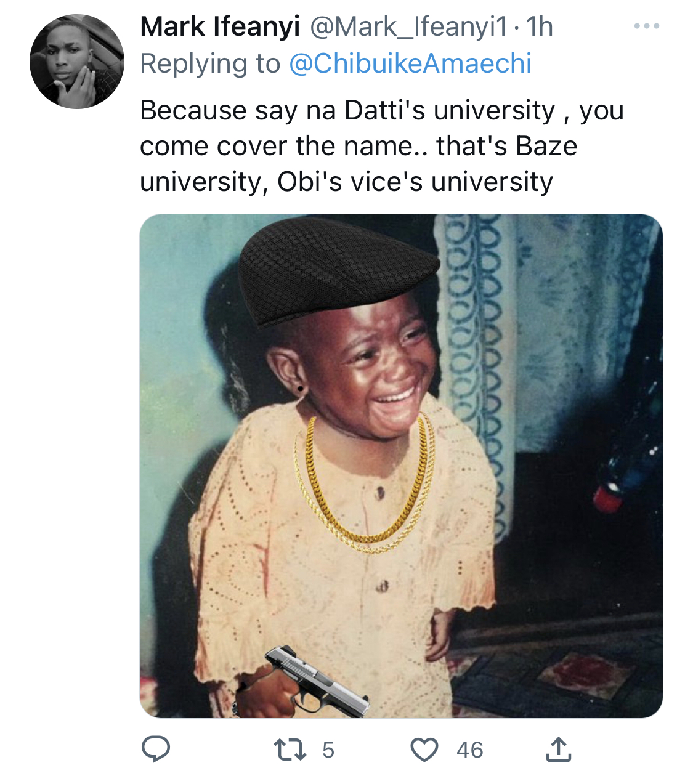Open Mark Ifeanyi's round profile photo
Image resolution: width=693 pixels, height=784 pixels.
(x=77, y=62)
